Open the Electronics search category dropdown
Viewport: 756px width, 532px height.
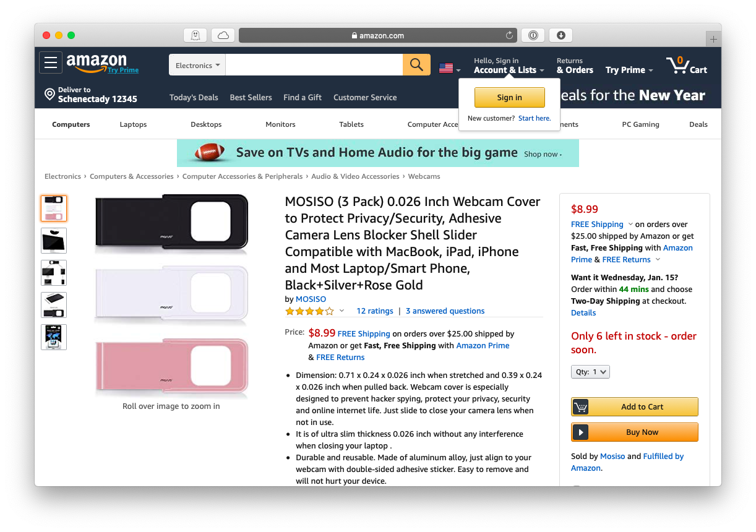tap(197, 64)
